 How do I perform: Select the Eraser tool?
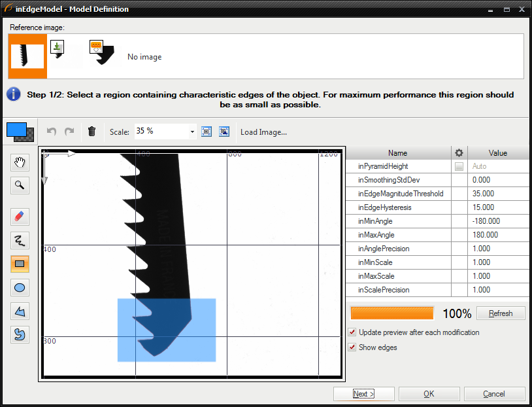click(20, 217)
